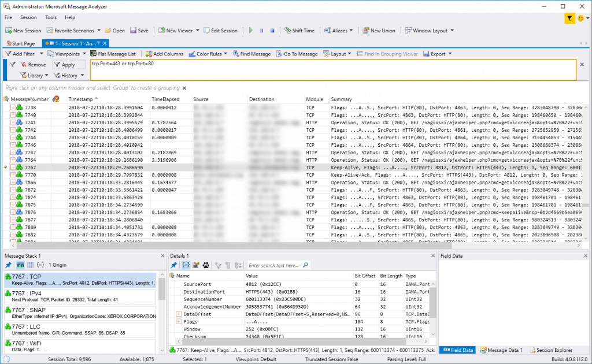Close the Details 1 panel
The image size is (592, 364).
[x=433, y=256]
